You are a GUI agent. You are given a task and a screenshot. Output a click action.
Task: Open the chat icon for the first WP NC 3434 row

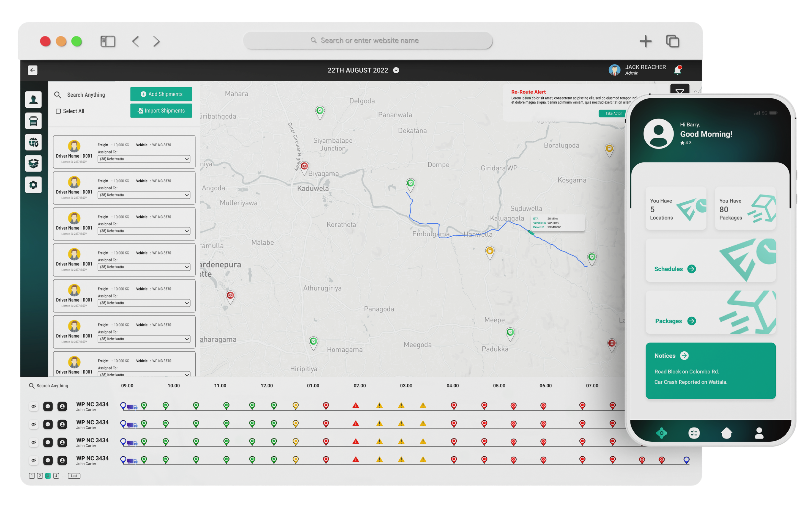[48, 406]
